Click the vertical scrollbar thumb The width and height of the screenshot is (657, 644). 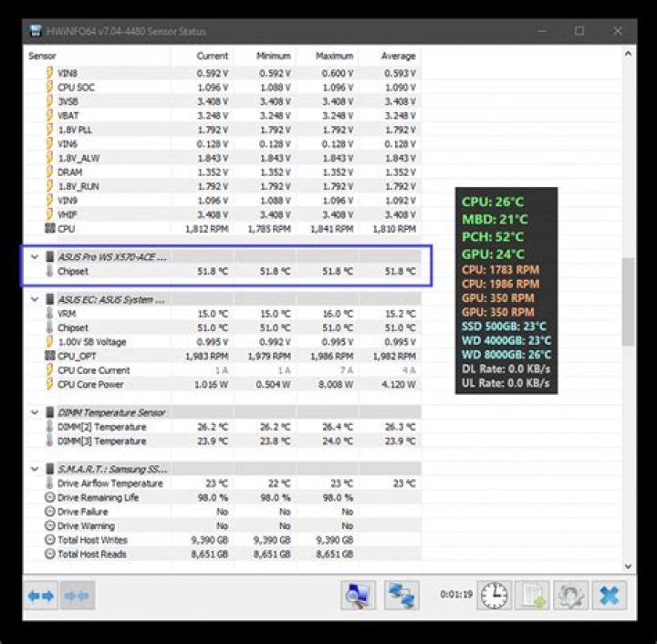[628, 302]
